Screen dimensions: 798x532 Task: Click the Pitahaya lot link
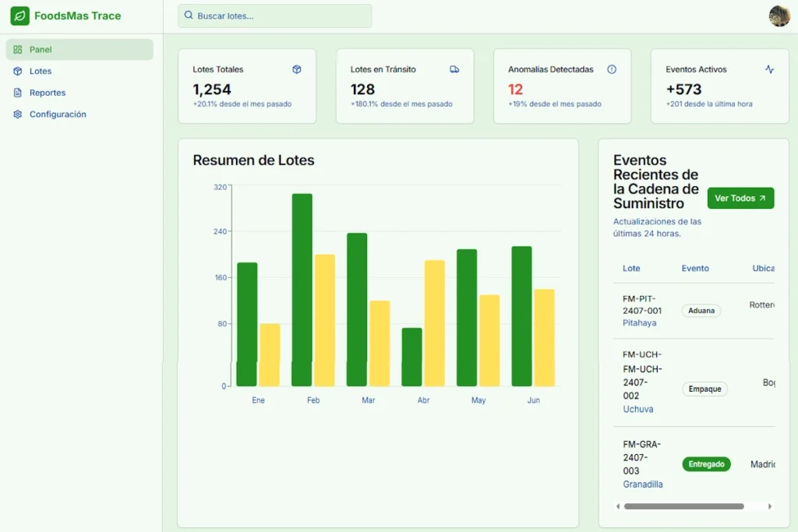pyautogui.click(x=639, y=322)
